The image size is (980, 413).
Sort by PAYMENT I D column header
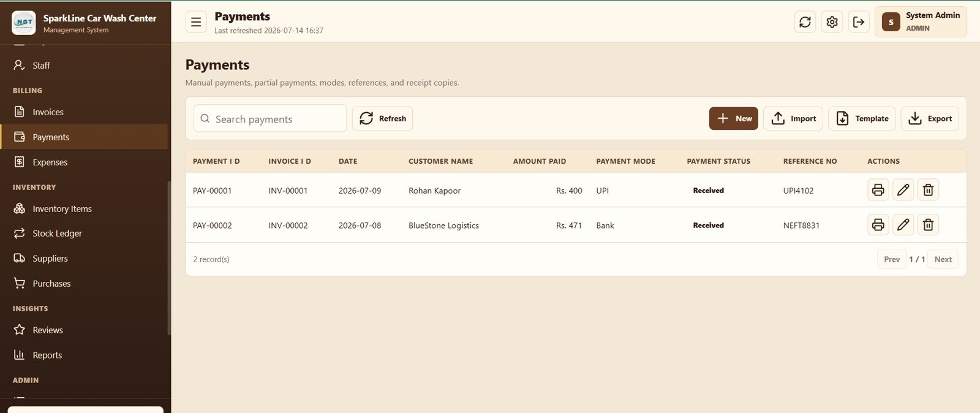(x=216, y=161)
